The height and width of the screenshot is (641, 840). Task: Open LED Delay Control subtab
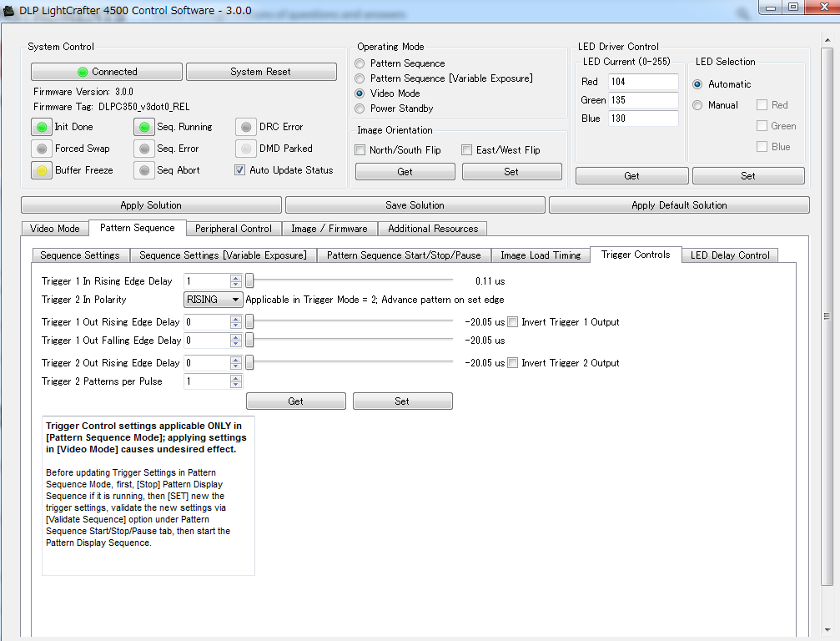pyautogui.click(x=730, y=255)
